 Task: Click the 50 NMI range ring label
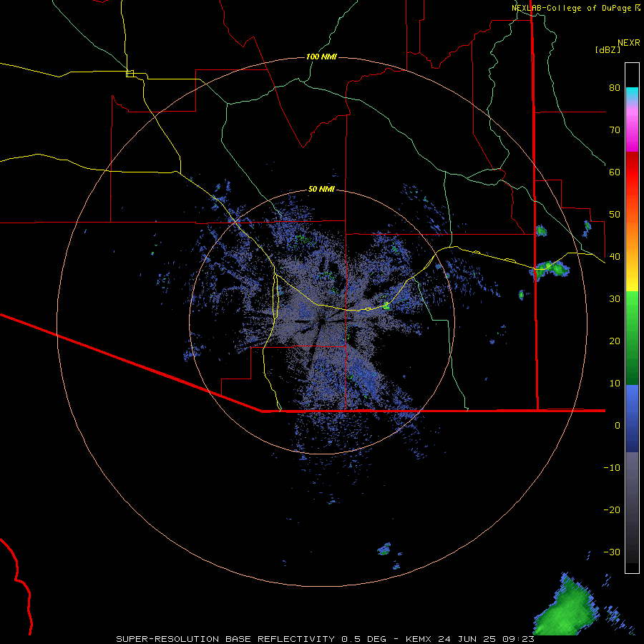click(x=321, y=189)
